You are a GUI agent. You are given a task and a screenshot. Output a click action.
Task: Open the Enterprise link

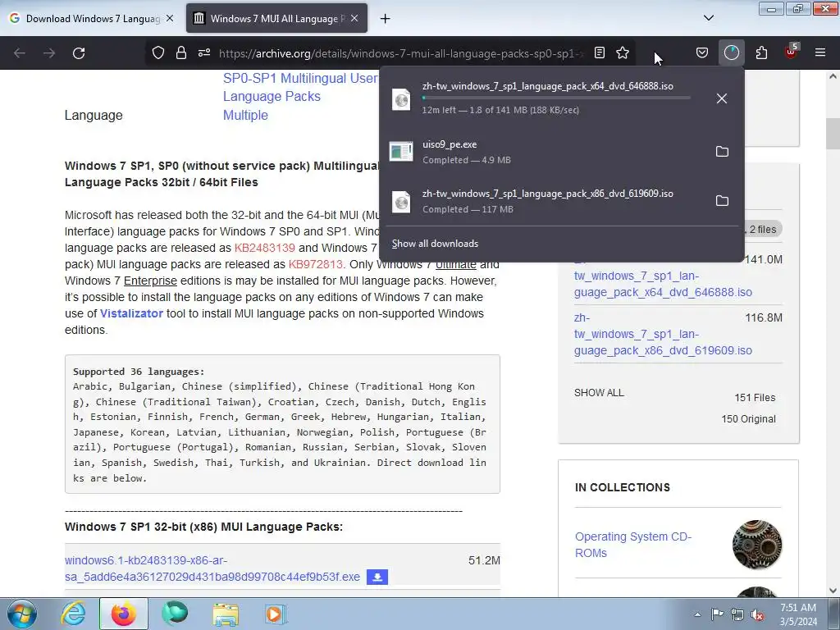[x=150, y=281]
